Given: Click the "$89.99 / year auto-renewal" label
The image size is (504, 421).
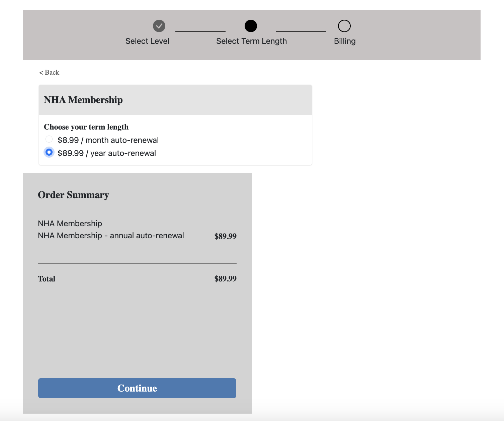Looking at the screenshot, I should [x=106, y=153].
